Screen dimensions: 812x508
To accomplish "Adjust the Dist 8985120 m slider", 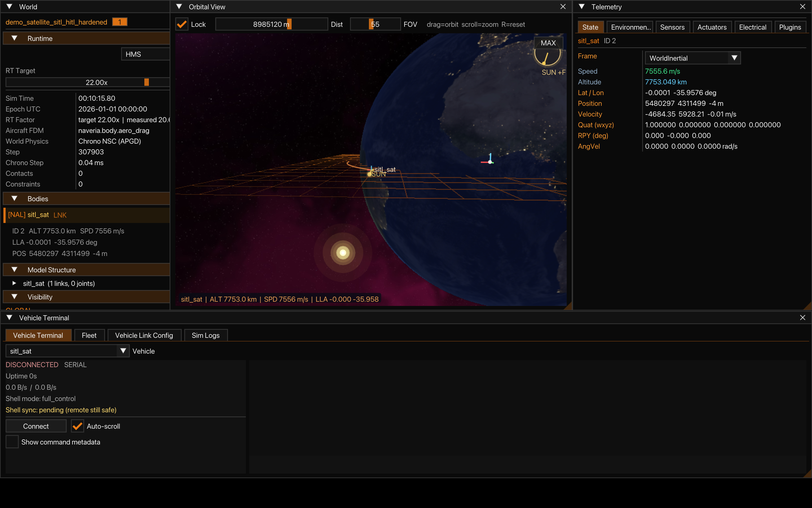I will 272,24.
